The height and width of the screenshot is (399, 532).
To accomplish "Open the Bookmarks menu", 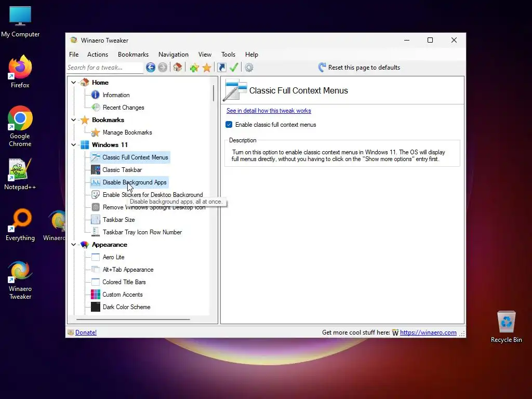I will pos(133,54).
